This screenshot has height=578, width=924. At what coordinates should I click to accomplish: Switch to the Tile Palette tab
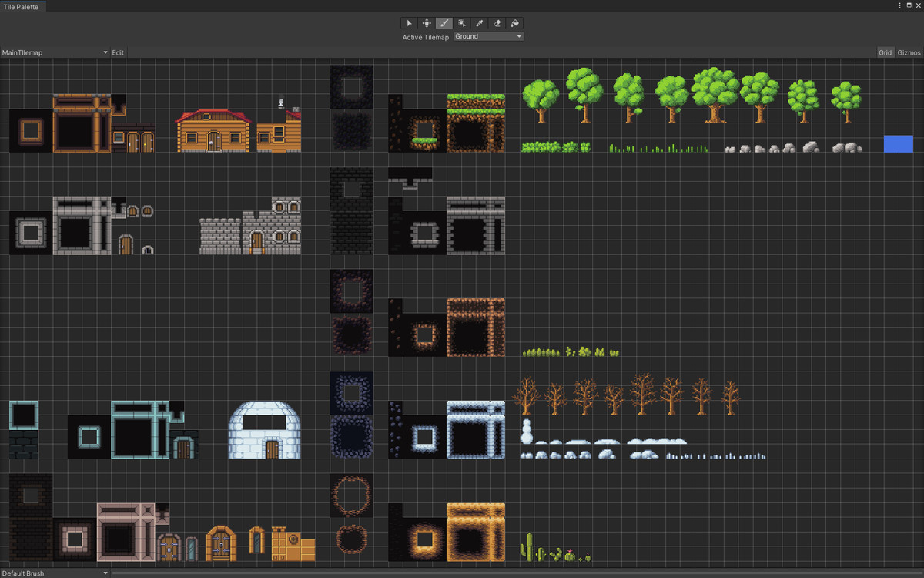pos(23,5)
